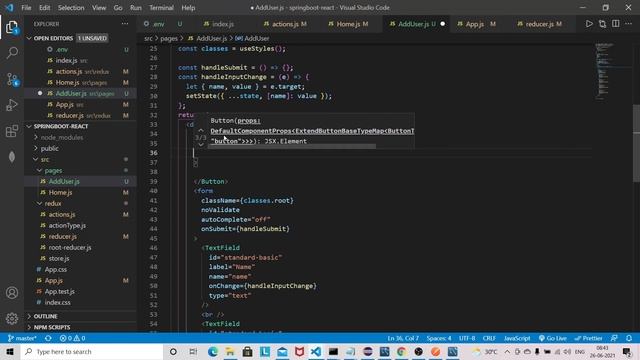The height and width of the screenshot is (360, 640).
Task: Open store.js in the redux folder
Action: coord(59,258)
